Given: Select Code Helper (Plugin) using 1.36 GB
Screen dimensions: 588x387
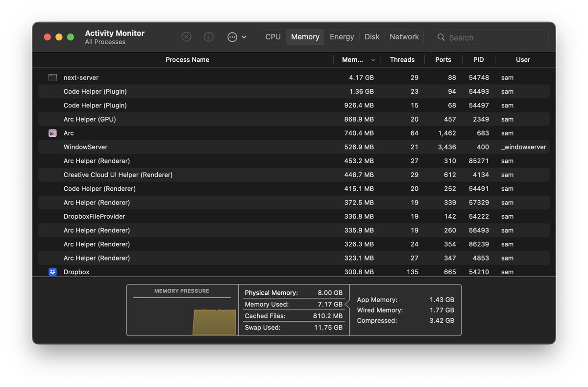Looking at the screenshot, I should coord(294,91).
